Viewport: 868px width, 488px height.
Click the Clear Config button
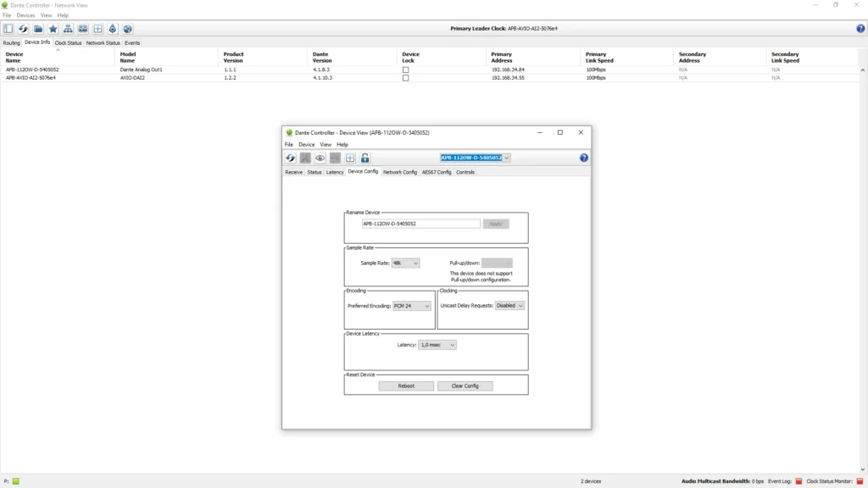[x=465, y=386]
